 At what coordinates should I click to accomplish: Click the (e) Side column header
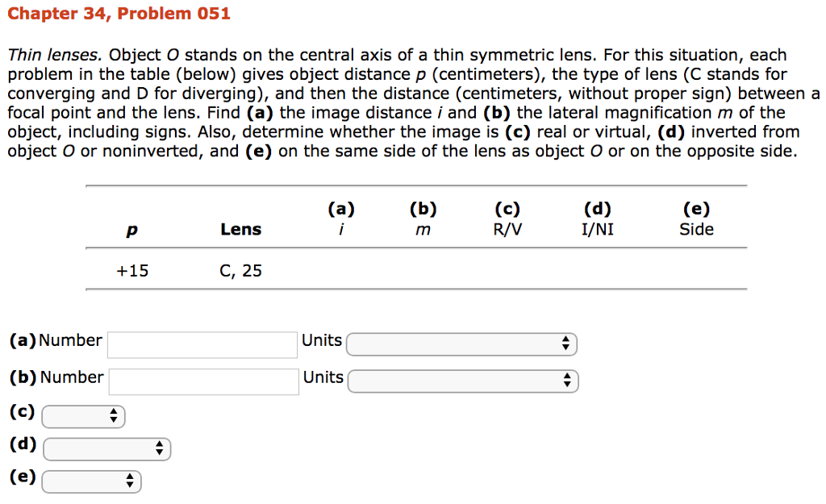[x=696, y=219]
